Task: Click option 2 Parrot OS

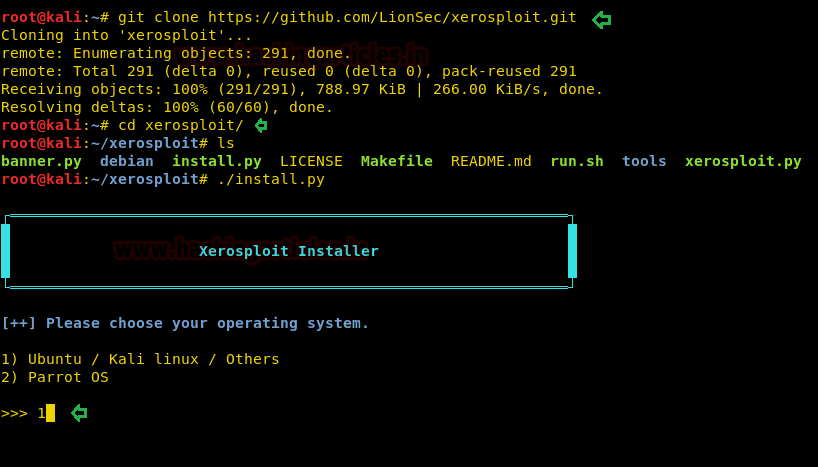Action: (x=55, y=377)
